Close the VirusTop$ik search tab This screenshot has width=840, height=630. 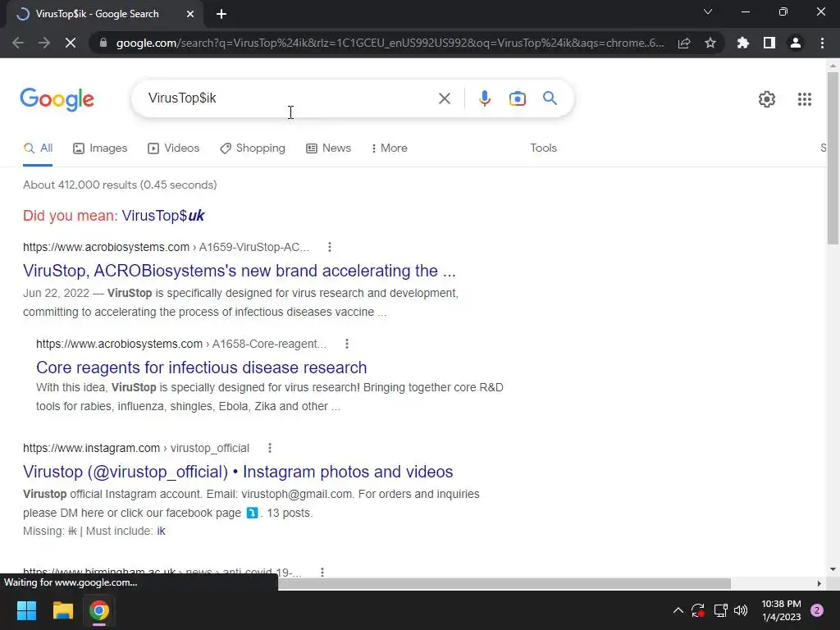pyautogui.click(x=190, y=14)
